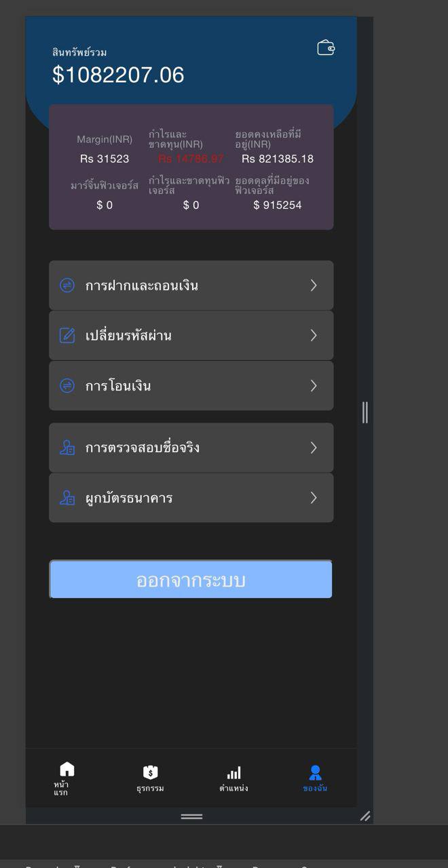The image size is (448, 868).
Task: Expand the chevron on การโอนเงิน row
Action: click(314, 385)
